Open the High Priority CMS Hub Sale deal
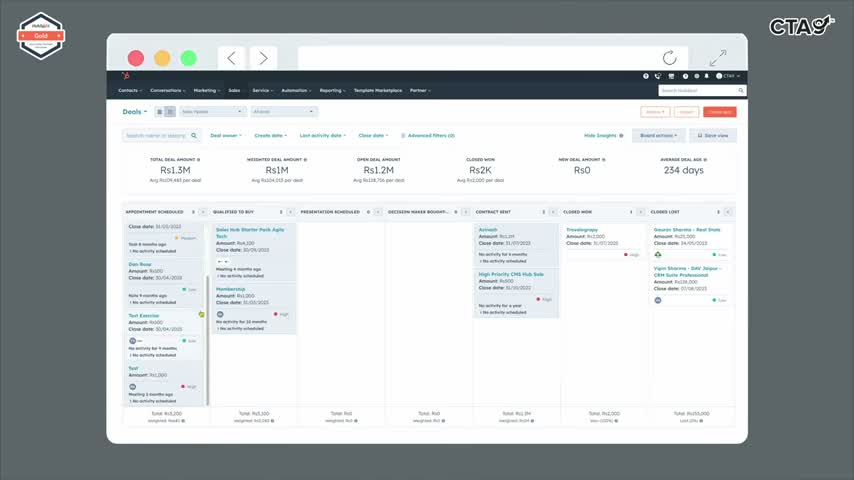854x480 pixels. (x=511, y=274)
